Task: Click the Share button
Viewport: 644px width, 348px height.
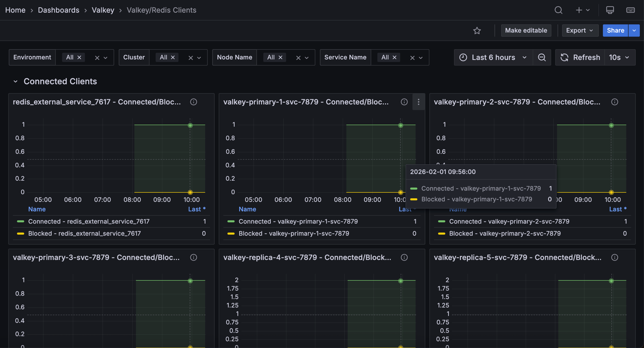Action: pyautogui.click(x=615, y=30)
